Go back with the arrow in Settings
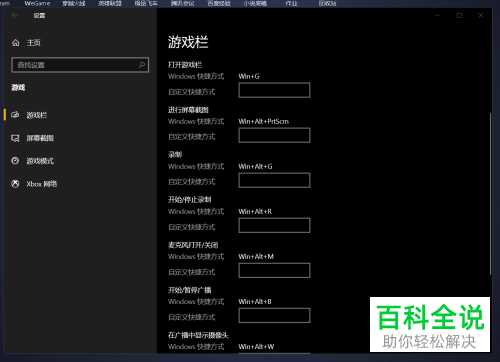 pyautogui.click(x=15, y=15)
